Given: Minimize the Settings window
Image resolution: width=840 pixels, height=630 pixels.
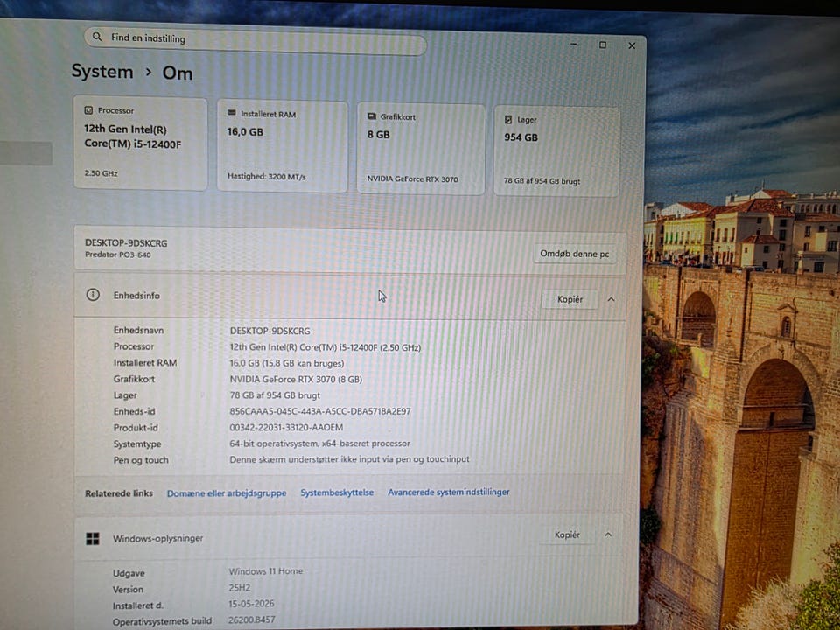Looking at the screenshot, I should click(x=574, y=44).
